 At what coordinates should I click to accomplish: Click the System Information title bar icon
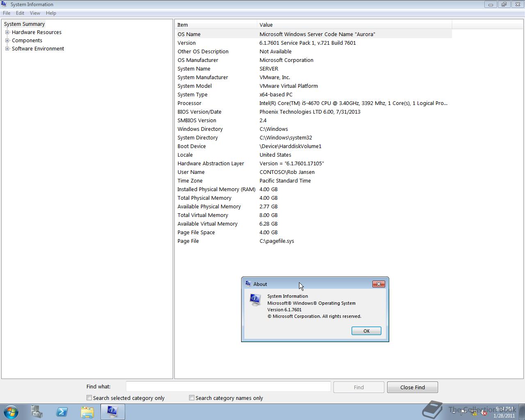pos(4,4)
